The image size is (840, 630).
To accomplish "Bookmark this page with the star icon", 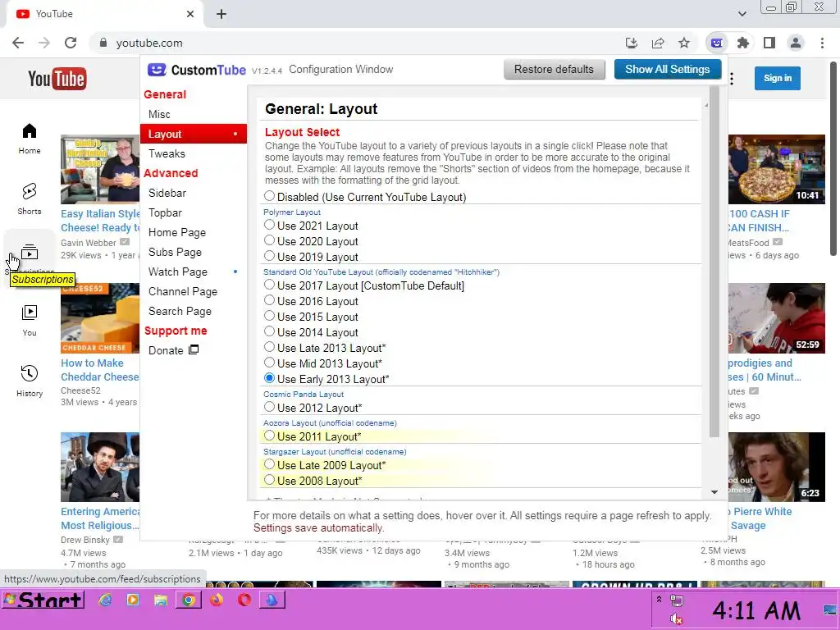I will [684, 43].
